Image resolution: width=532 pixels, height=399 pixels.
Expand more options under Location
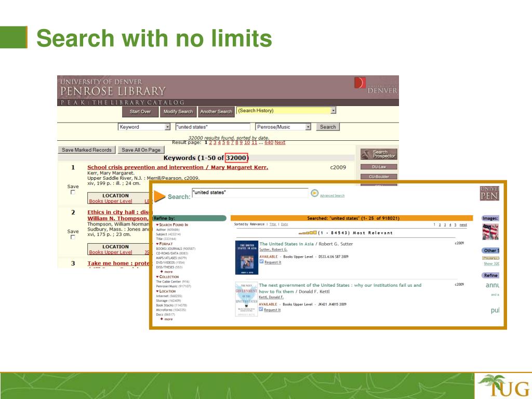pos(167,319)
